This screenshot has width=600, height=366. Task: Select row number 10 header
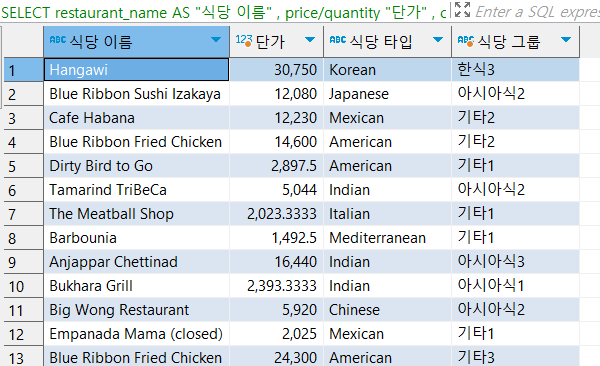tap(23, 286)
